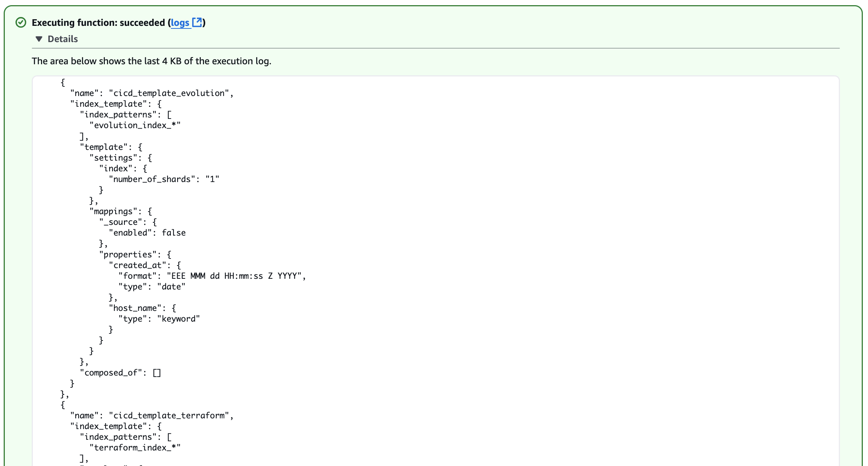
Task: Click the "created_at" property line
Action: (x=145, y=265)
